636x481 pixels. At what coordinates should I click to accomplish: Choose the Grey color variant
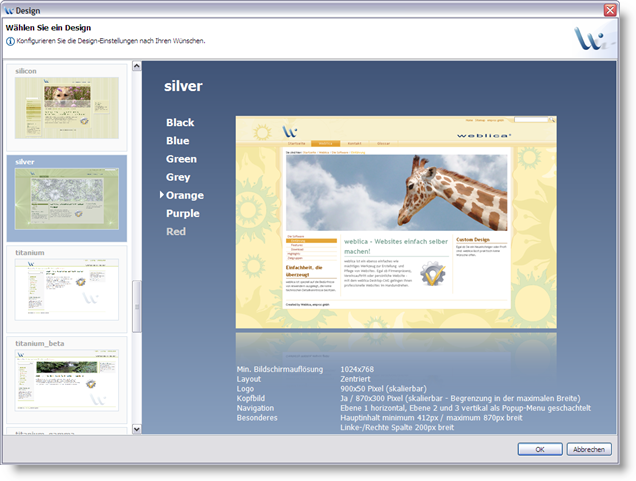click(x=178, y=177)
